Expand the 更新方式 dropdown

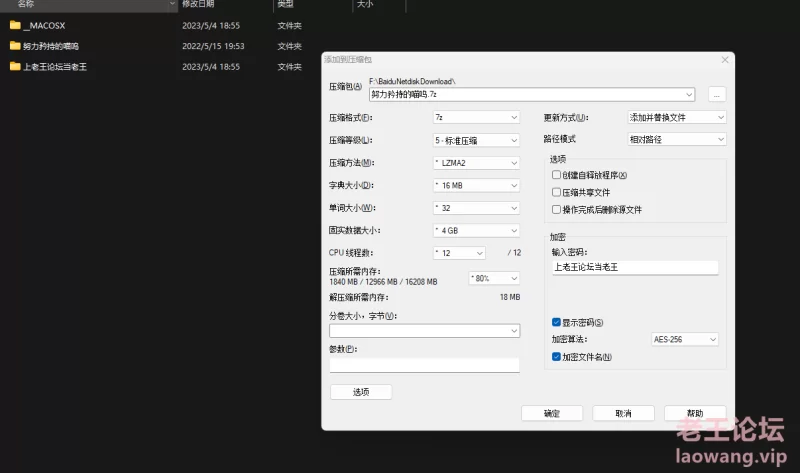point(676,117)
